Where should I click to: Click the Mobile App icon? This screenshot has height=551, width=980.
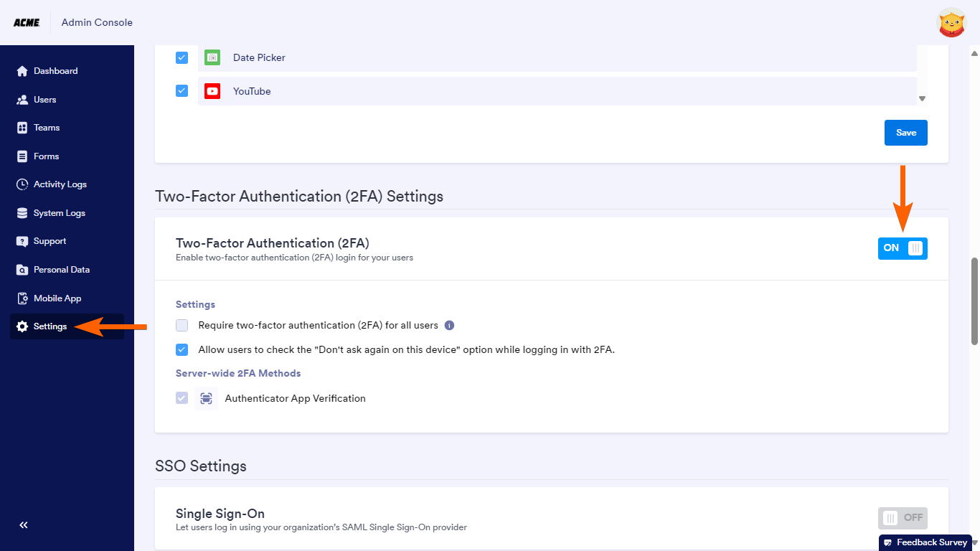coord(22,298)
